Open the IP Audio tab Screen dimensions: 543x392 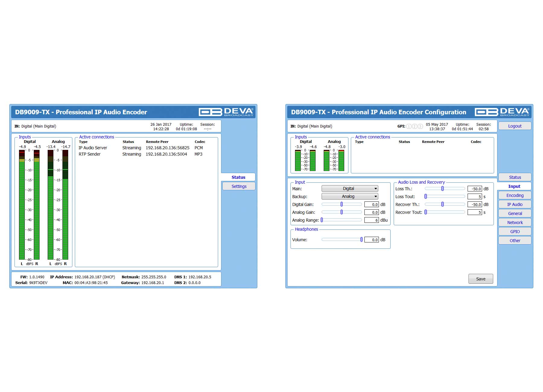click(x=515, y=204)
